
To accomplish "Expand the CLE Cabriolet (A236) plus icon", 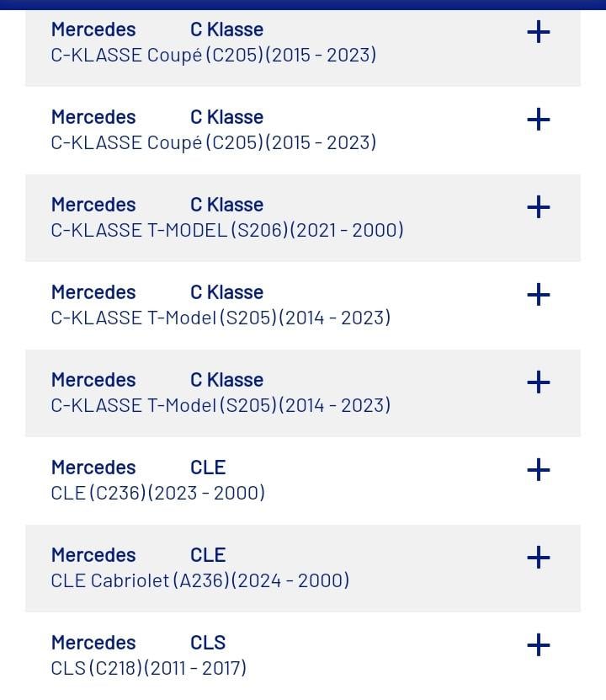I will click(538, 558).
